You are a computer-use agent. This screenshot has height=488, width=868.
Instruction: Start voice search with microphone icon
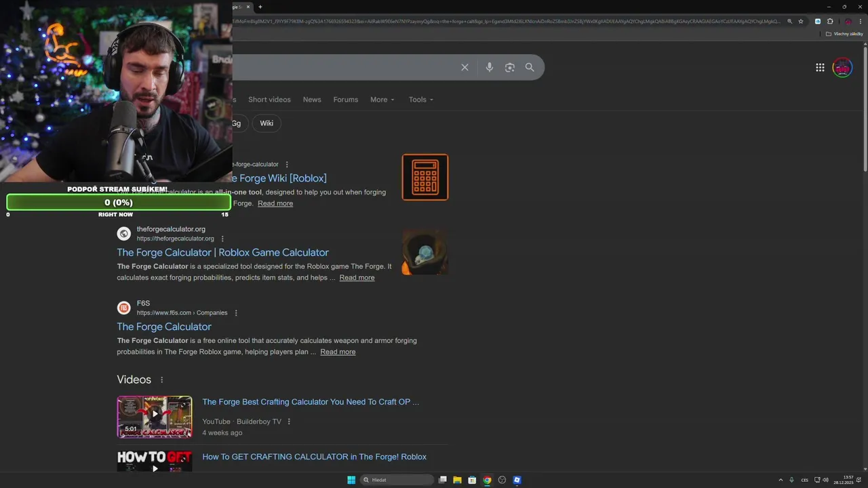[489, 67]
